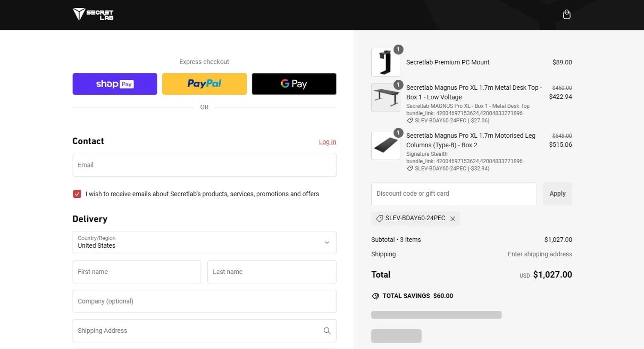Choose PayPal express checkout
644x349 pixels.
tap(204, 84)
